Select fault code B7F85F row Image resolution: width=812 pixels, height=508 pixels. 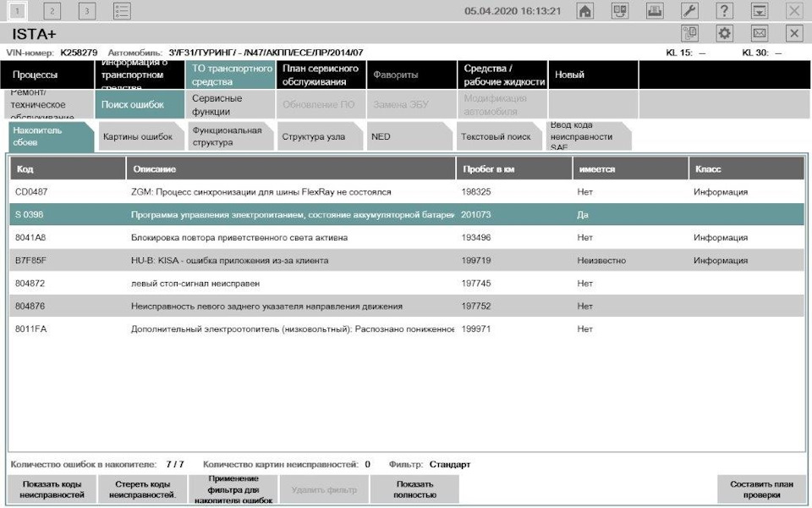pos(407,260)
